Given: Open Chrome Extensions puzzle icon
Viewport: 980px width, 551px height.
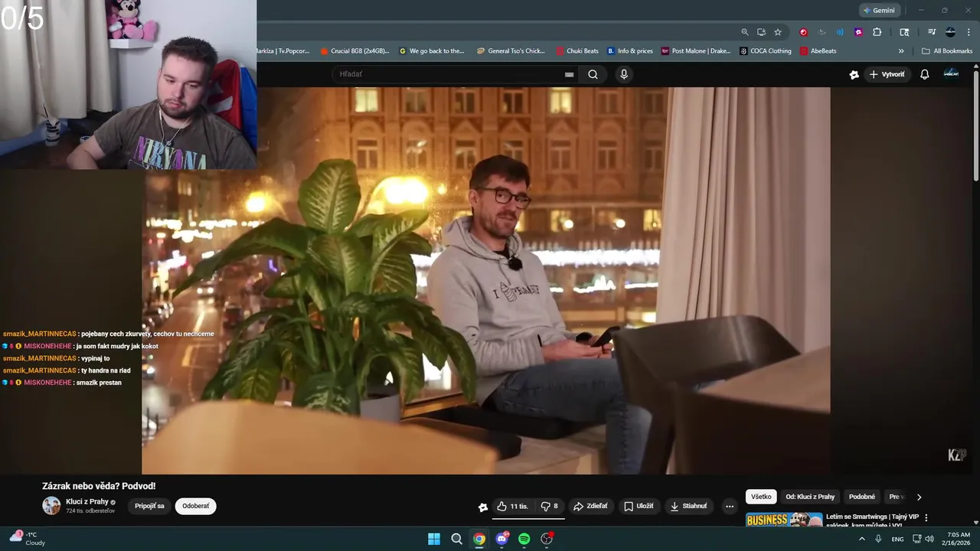Looking at the screenshot, I should pyautogui.click(x=877, y=32).
